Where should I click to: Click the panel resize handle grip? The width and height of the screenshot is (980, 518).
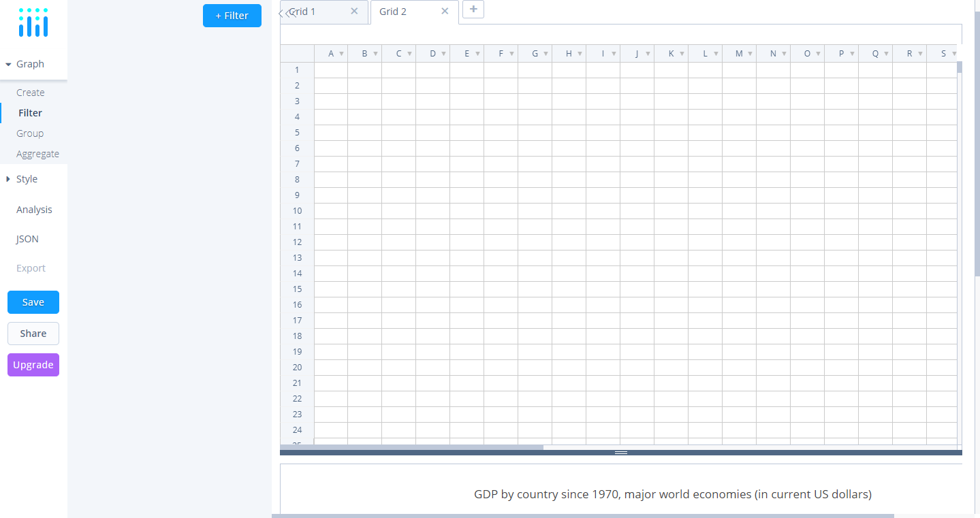(x=621, y=453)
